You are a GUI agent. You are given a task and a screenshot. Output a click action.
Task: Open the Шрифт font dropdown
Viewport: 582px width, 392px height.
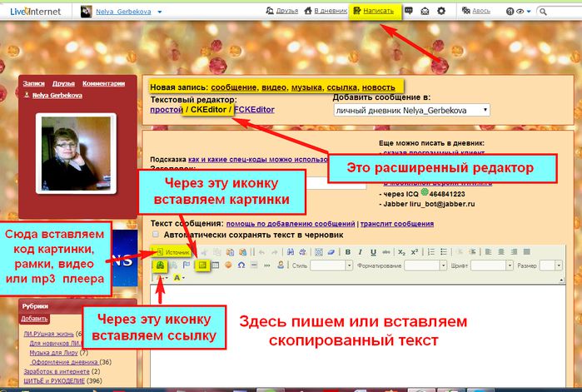(x=492, y=265)
